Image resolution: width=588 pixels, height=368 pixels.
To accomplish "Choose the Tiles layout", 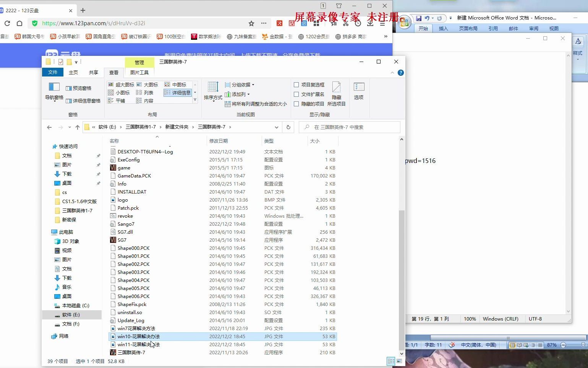I will click(x=117, y=101).
